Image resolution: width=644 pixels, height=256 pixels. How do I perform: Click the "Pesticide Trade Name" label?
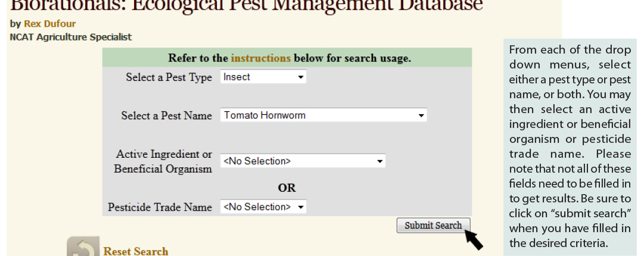(160, 207)
